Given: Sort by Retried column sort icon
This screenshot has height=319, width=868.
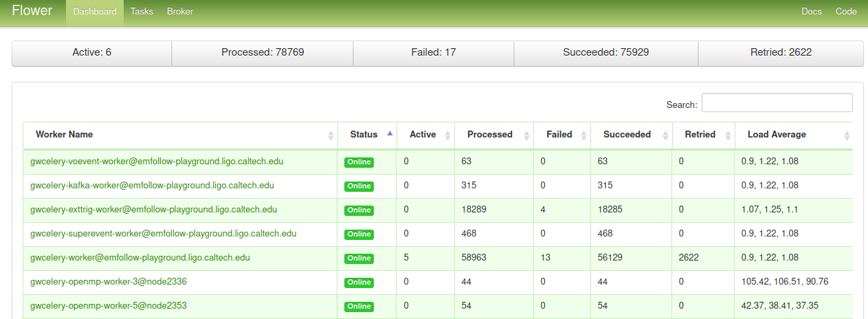Looking at the screenshot, I should pyautogui.click(x=728, y=135).
